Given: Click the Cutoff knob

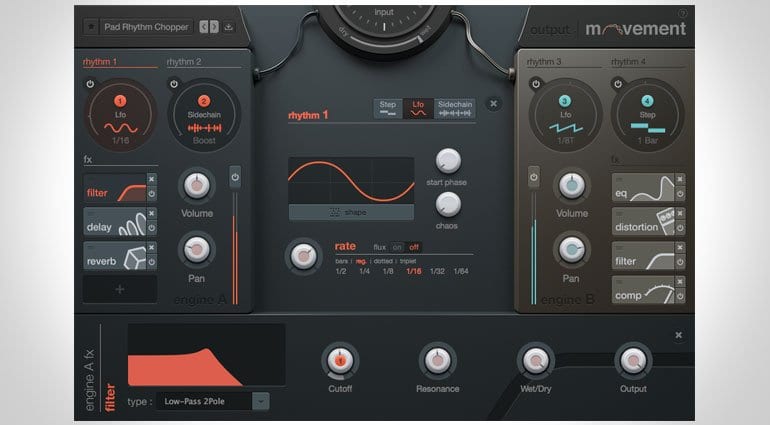Looking at the screenshot, I should tap(340, 361).
